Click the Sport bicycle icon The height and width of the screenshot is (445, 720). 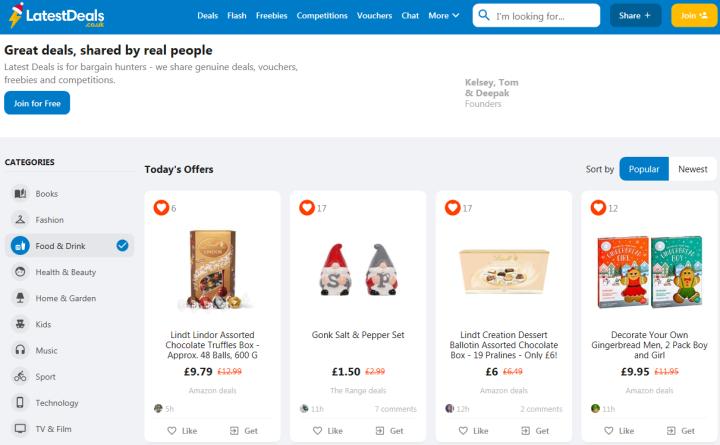tap(20, 377)
